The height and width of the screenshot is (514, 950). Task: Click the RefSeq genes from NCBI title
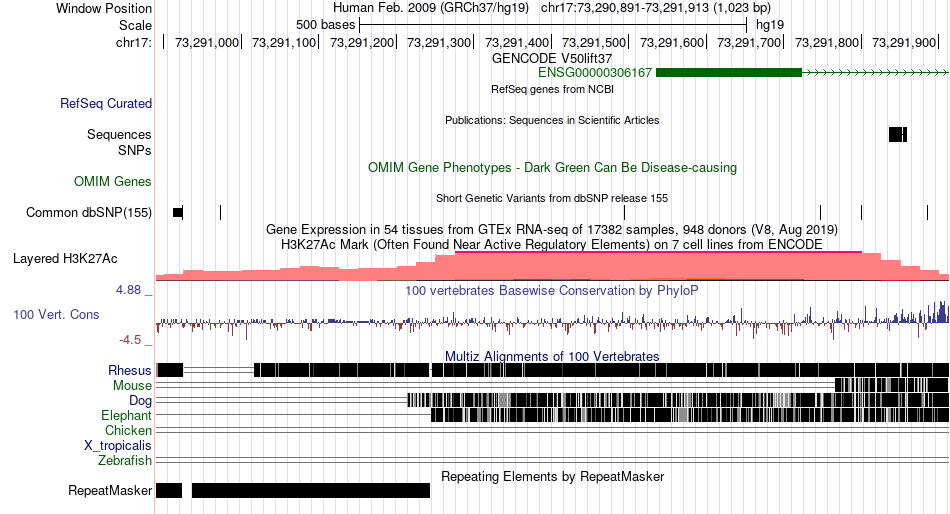click(552, 89)
